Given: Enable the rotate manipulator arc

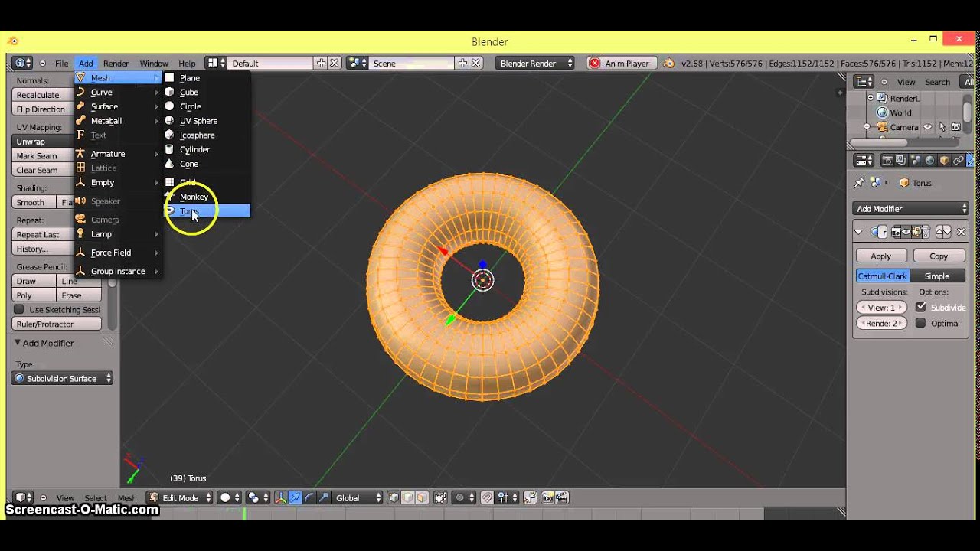Looking at the screenshot, I should click(x=309, y=497).
